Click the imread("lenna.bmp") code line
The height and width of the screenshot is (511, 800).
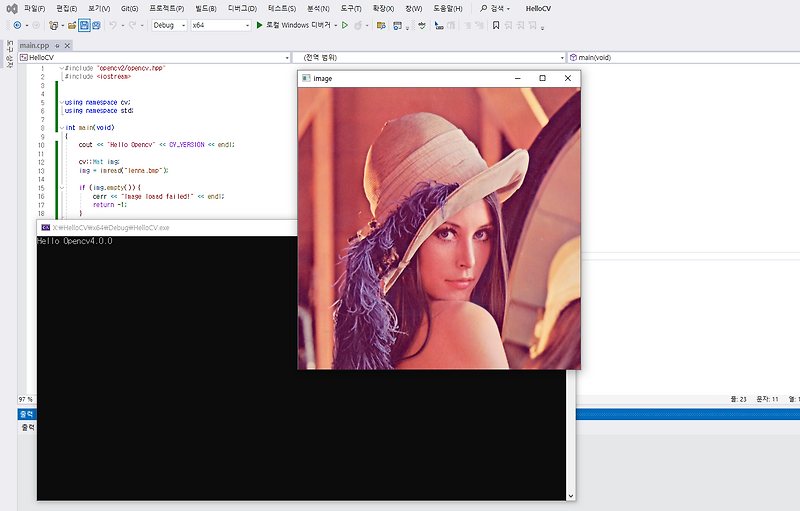tap(123, 171)
